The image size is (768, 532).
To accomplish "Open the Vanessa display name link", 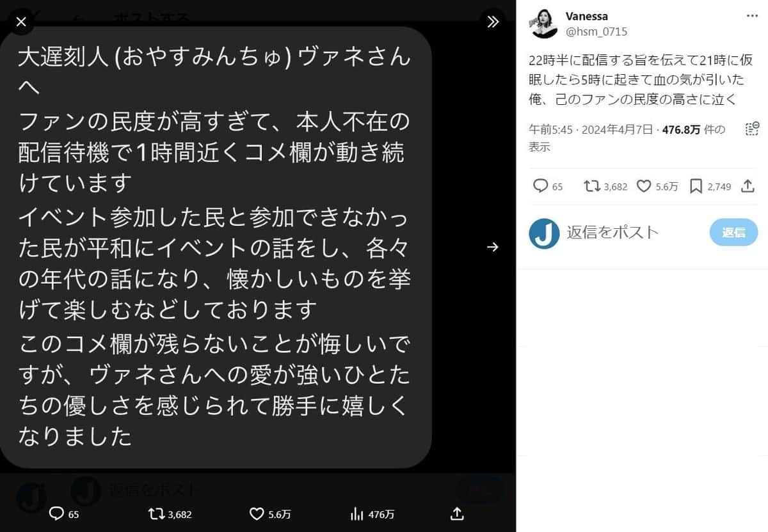I will pos(587,17).
